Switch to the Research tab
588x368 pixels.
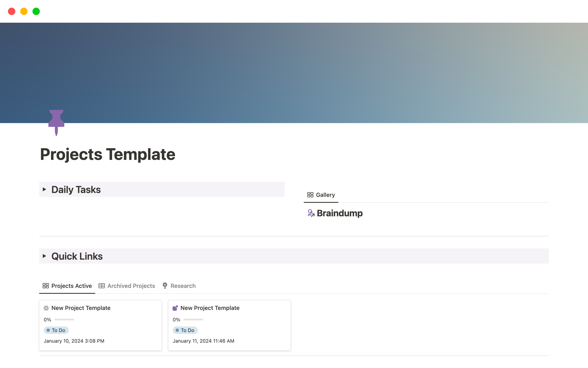click(x=183, y=286)
